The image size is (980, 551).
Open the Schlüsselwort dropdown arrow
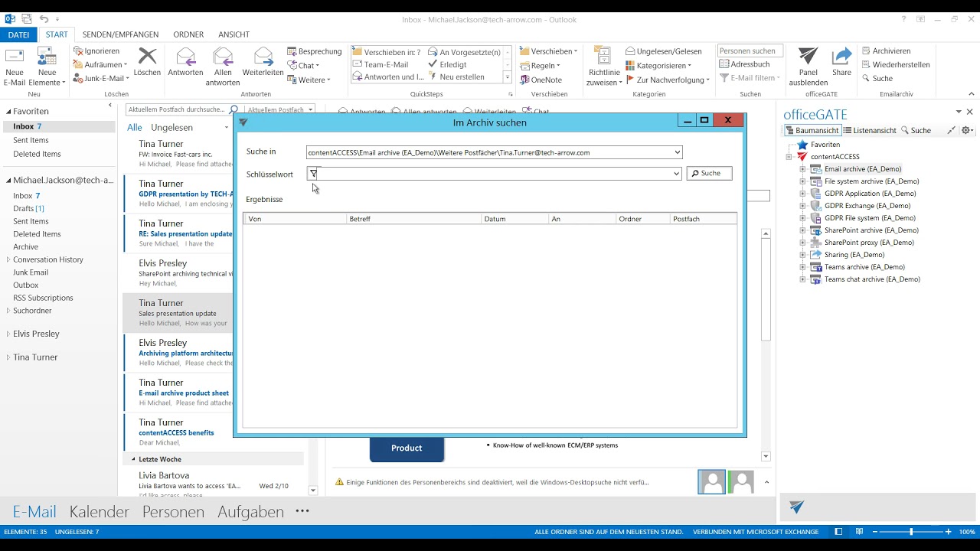(676, 174)
